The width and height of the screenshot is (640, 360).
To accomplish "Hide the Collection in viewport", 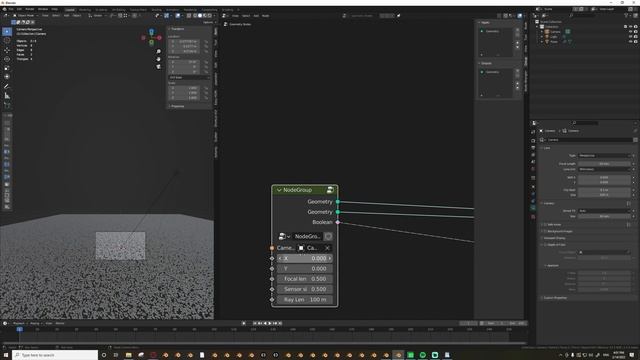I will 630,27.
